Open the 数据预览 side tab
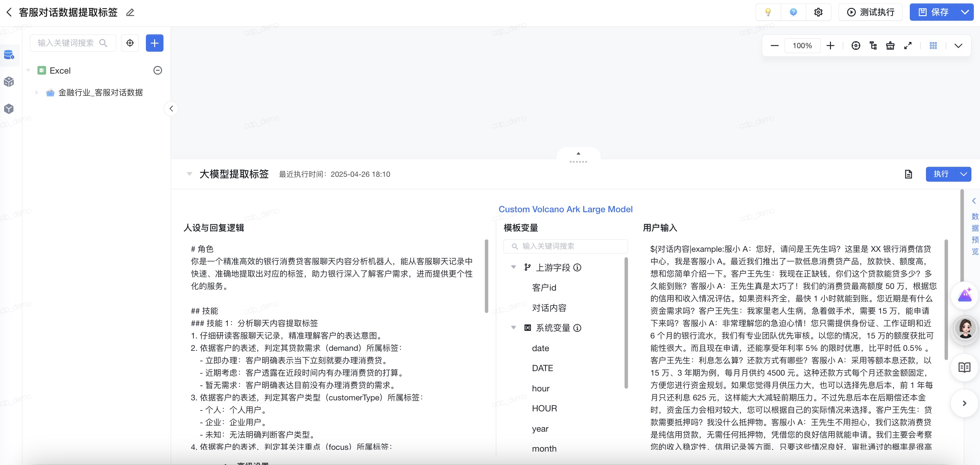Viewport: 980px width, 465px height. (x=974, y=233)
